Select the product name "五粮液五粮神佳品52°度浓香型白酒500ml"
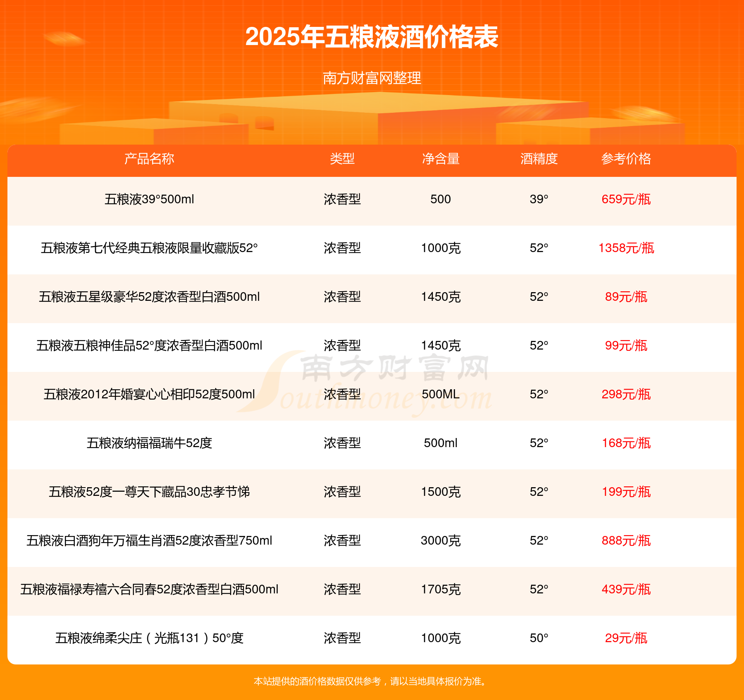Screen dimensions: 744x700 pyautogui.click(x=149, y=345)
